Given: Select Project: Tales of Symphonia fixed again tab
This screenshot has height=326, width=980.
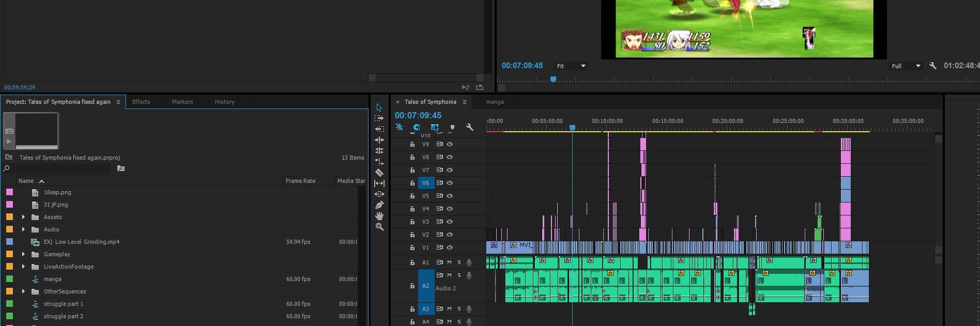Looking at the screenshot, I should [58, 102].
